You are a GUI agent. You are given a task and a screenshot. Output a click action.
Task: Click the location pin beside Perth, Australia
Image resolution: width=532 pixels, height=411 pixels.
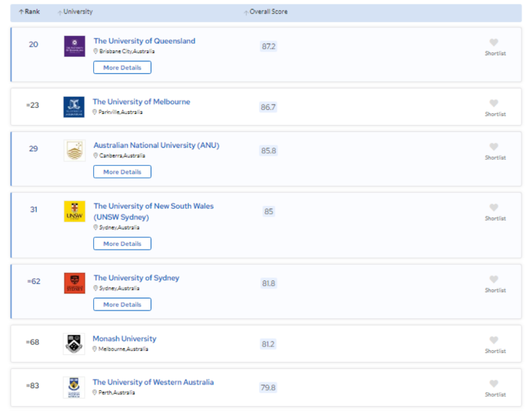(x=95, y=392)
